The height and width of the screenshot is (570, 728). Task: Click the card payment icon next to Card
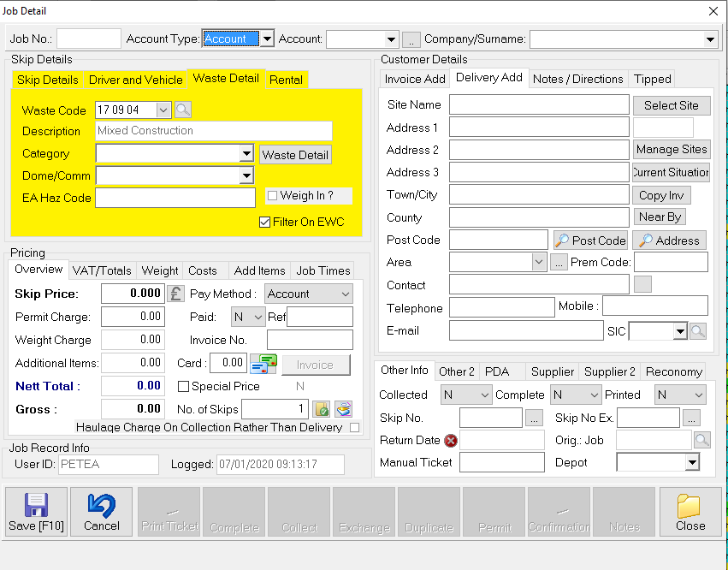(x=263, y=364)
